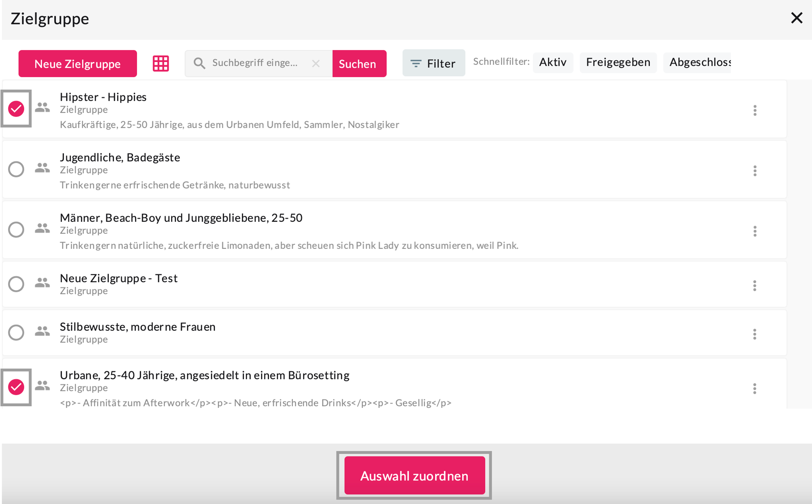Click the search magnifier icon
This screenshot has width=812, height=504.
199,63
